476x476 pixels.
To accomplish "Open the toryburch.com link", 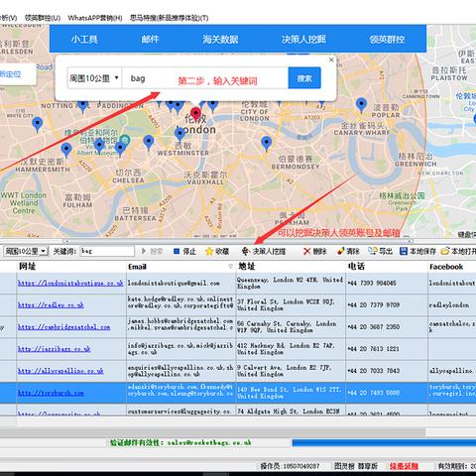I will 51,393.
